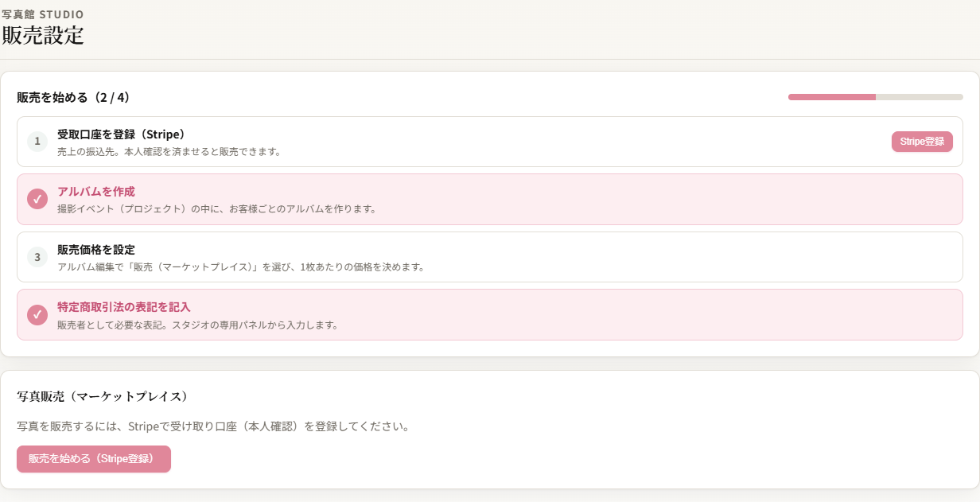Select the 特定商取引法の表記を記入 step title
The image size is (980, 502).
coord(124,306)
